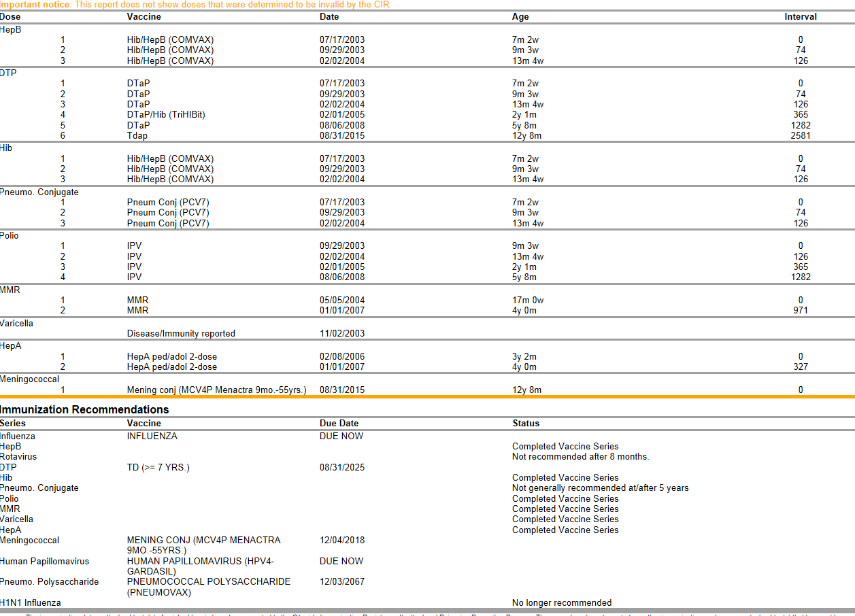Click the interval value 2581
Screen dimensions: 855x616
click(x=801, y=135)
